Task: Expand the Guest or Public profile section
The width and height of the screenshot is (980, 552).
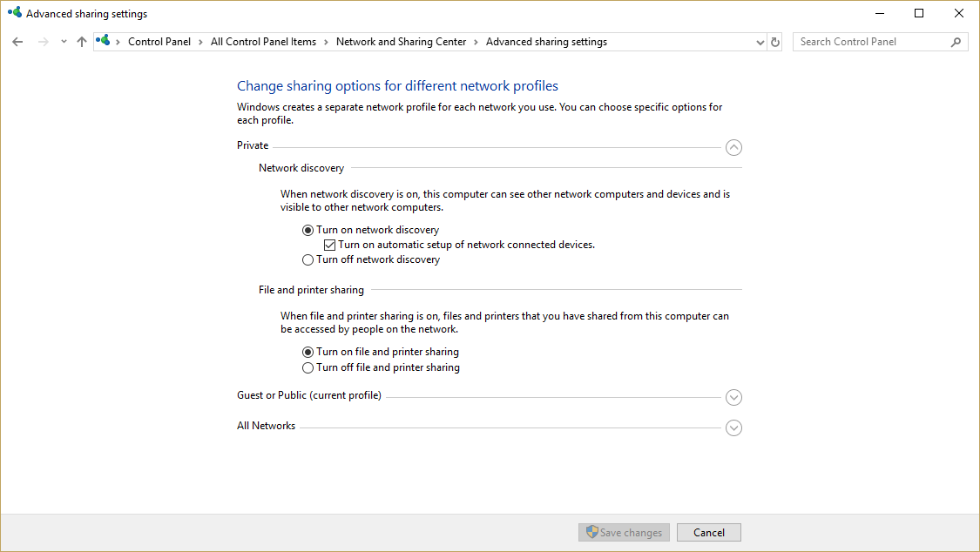Action: pyautogui.click(x=733, y=397)
